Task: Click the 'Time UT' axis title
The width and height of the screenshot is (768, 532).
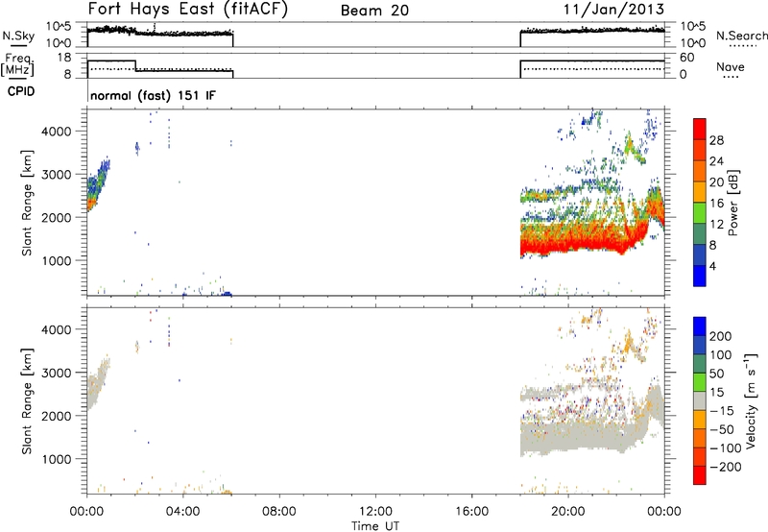Action: pyautogui.click(x=375, y=526)
